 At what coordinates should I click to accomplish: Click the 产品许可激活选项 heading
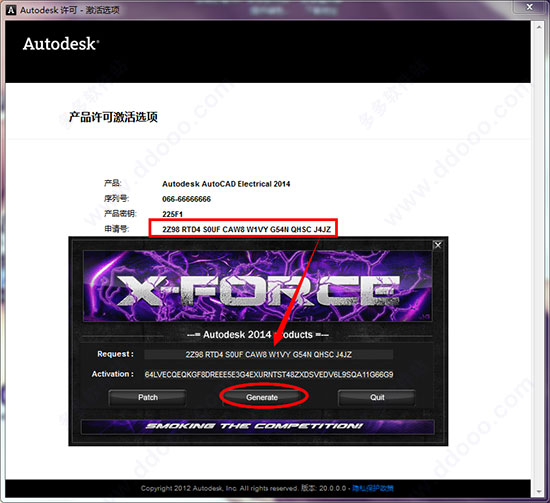coord(113,117)
